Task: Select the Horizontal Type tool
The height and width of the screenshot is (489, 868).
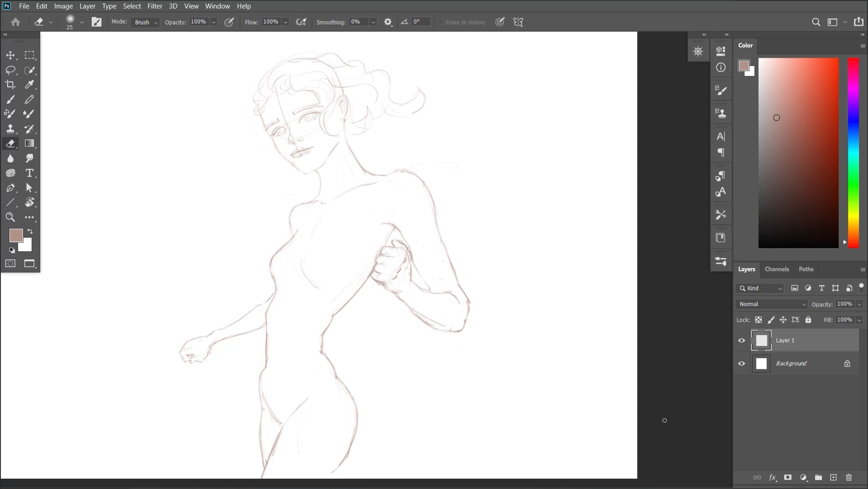Action: click(29, 173)
